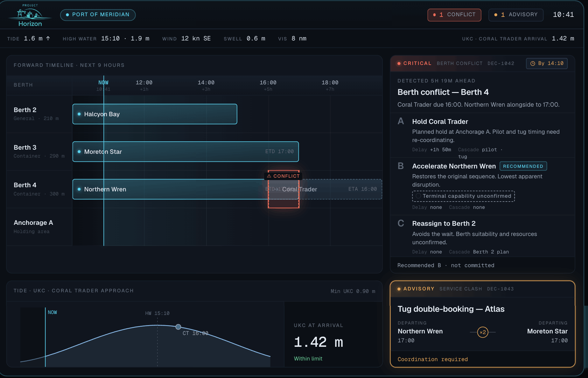Screen dimensions: 588x378
Task: Click the DEC-1042 decision ID
Action: click(x=501, y=63)
